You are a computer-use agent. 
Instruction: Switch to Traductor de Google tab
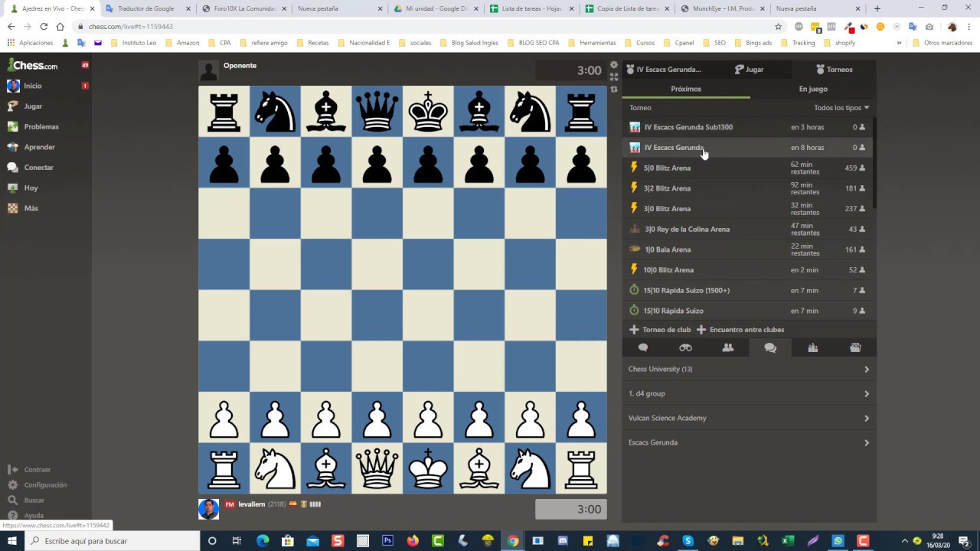145,8
